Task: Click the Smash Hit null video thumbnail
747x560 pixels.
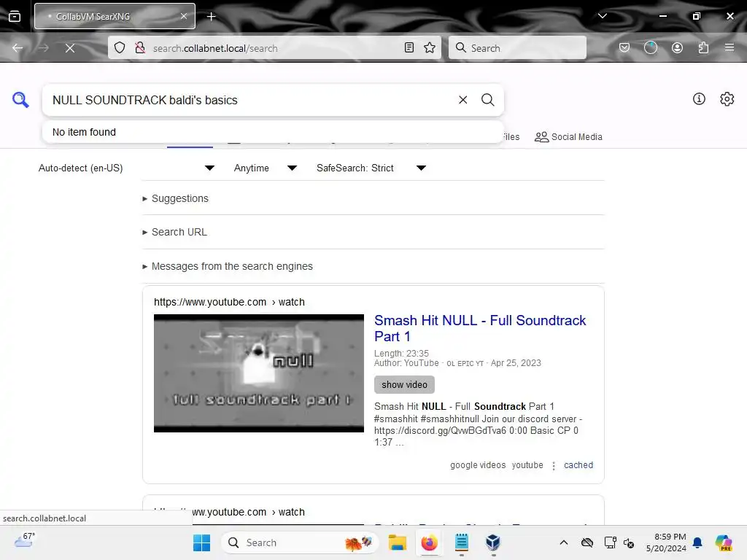Action: pyautogui.click(x=259, y=373)
